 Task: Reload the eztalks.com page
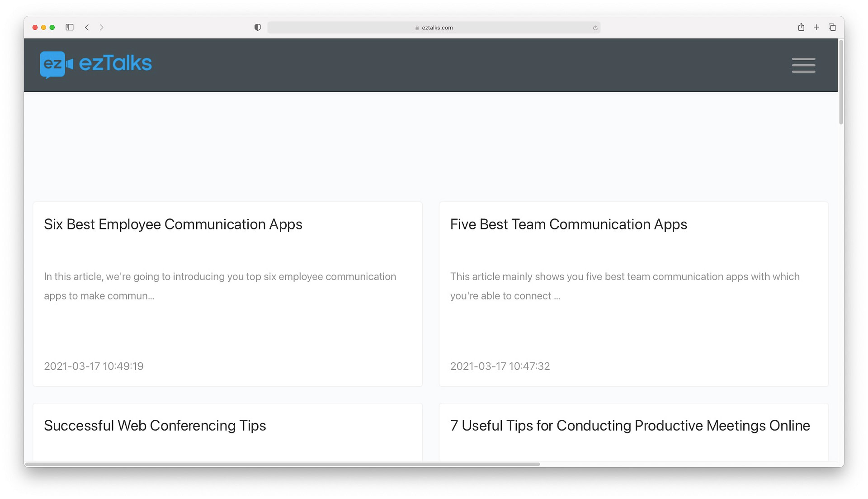click(x=595, y=28)
